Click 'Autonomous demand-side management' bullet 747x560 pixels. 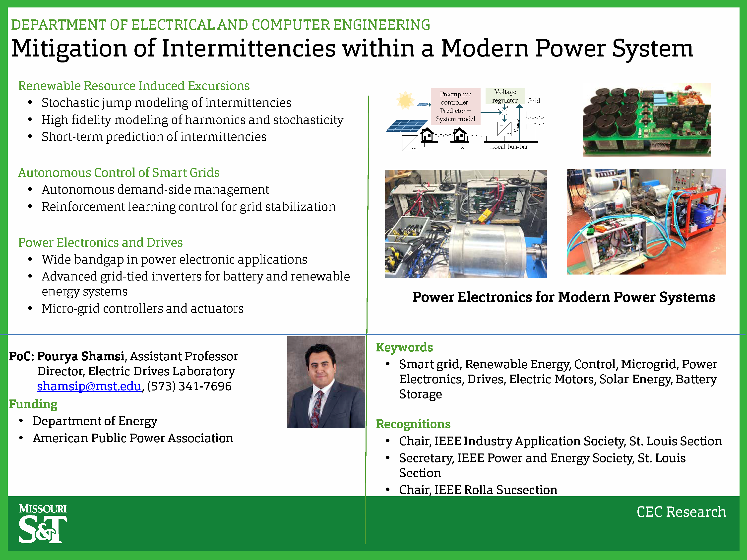click(155, 190)
